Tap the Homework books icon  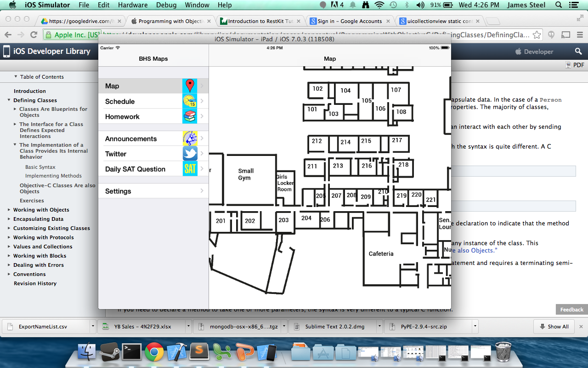point(190,116)
